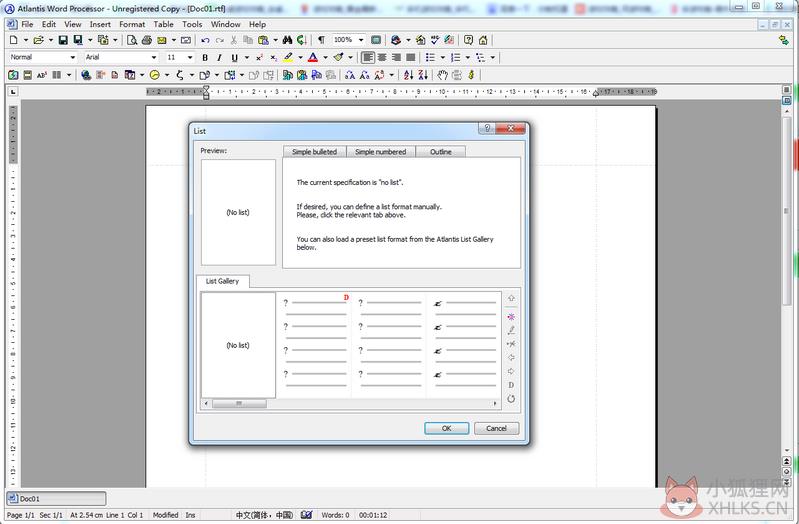This screenshot has height=524, width=799.
Task: Select the List Gallery tab
Action: (x=222, y=281)
